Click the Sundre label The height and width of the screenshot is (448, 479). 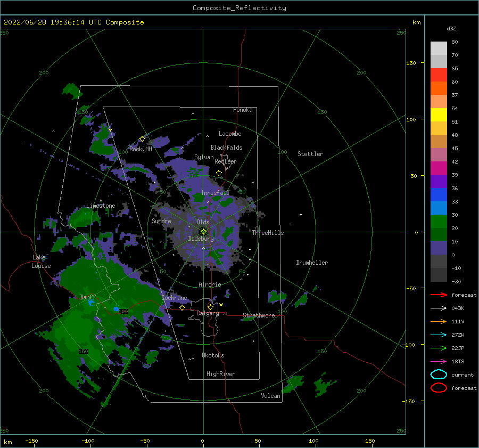(x=161, y=221)
